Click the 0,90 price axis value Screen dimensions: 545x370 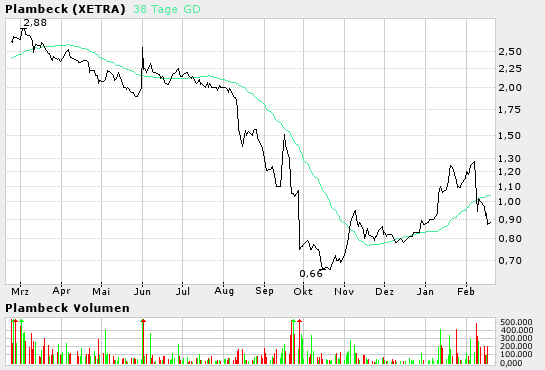coord(510,220)
